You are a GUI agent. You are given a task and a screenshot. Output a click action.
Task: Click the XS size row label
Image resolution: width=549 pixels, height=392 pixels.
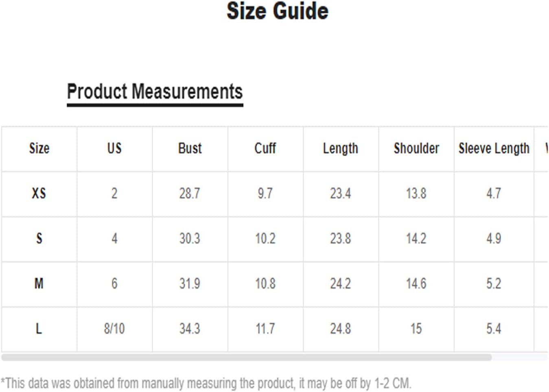click(39, 193)
